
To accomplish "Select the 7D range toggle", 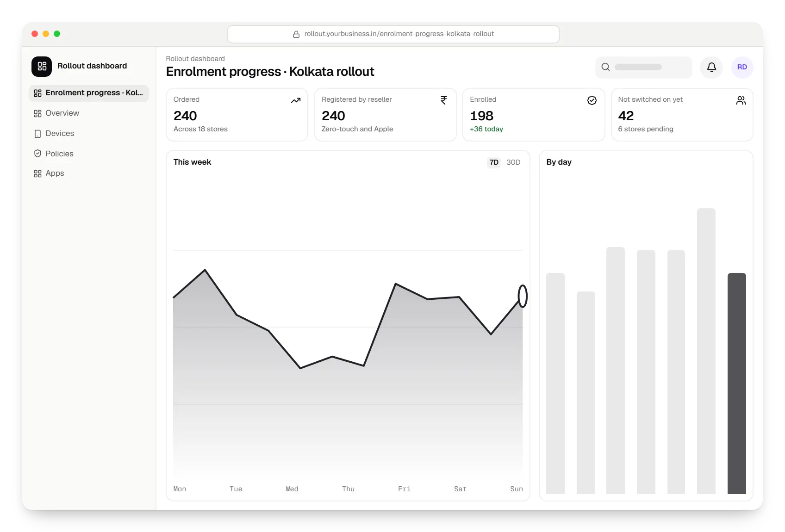I will [494, 162].
